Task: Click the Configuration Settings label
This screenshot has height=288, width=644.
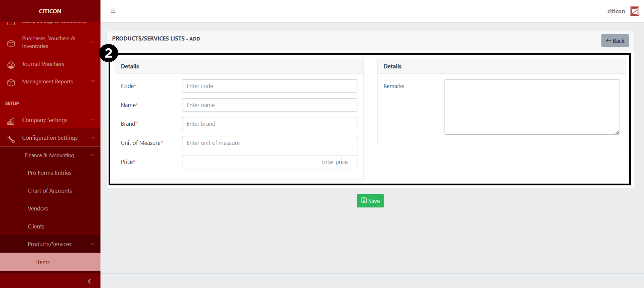Action: point(50,138)
